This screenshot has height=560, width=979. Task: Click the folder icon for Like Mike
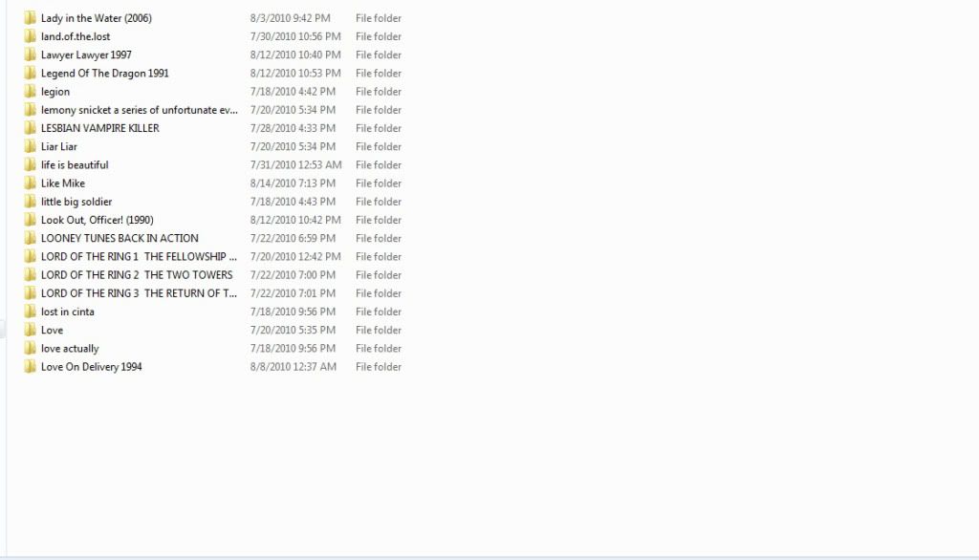click(30, 183)
